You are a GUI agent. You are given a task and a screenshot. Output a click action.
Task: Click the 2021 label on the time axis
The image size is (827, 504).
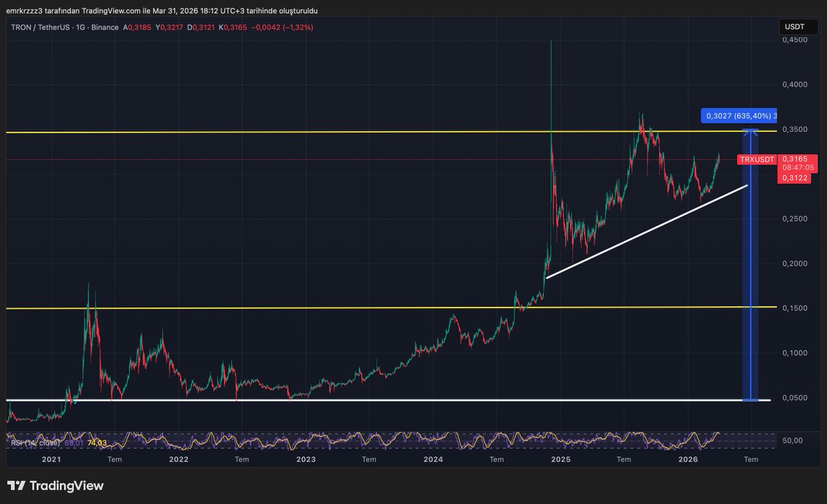pos(51,459)
